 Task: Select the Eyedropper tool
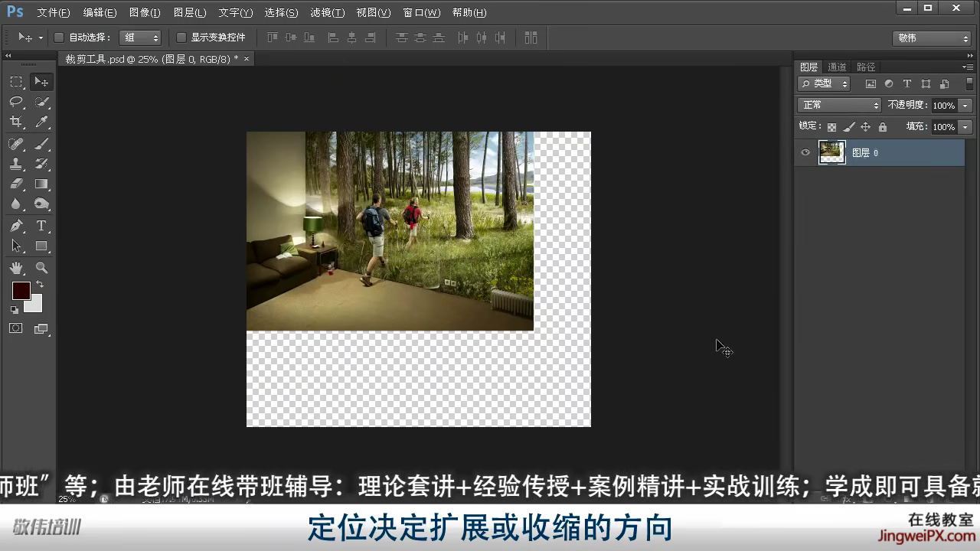pos(41,122)
